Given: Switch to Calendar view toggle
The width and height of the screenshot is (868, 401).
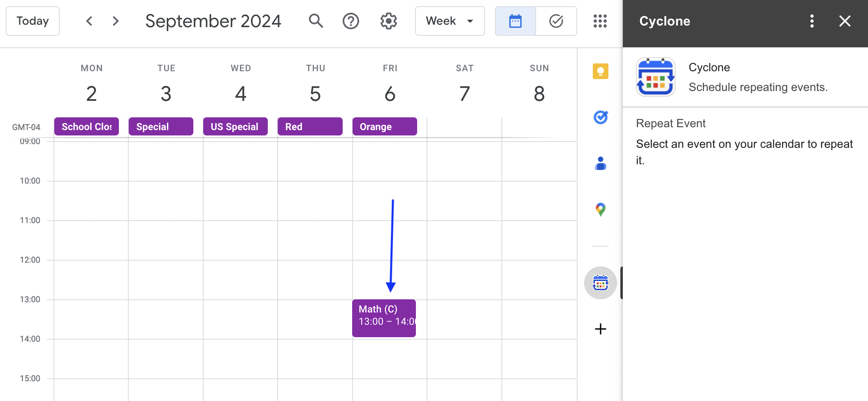Looking at the screenshot, I should click(515, 21).
